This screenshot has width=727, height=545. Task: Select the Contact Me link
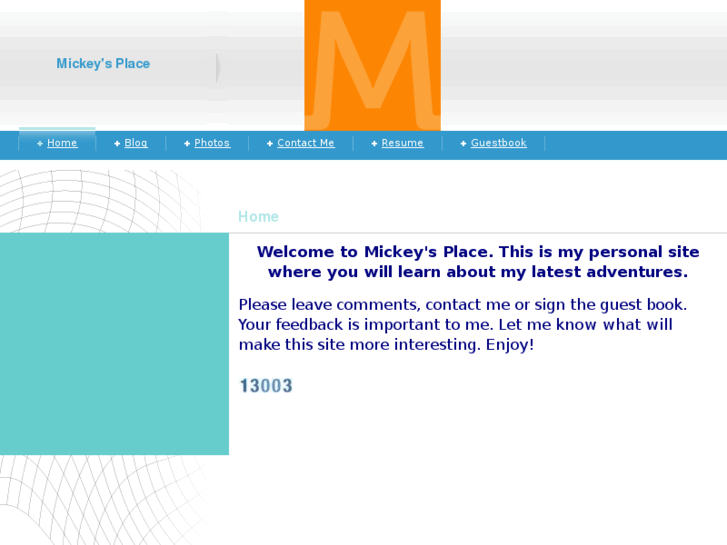[306, 143]
